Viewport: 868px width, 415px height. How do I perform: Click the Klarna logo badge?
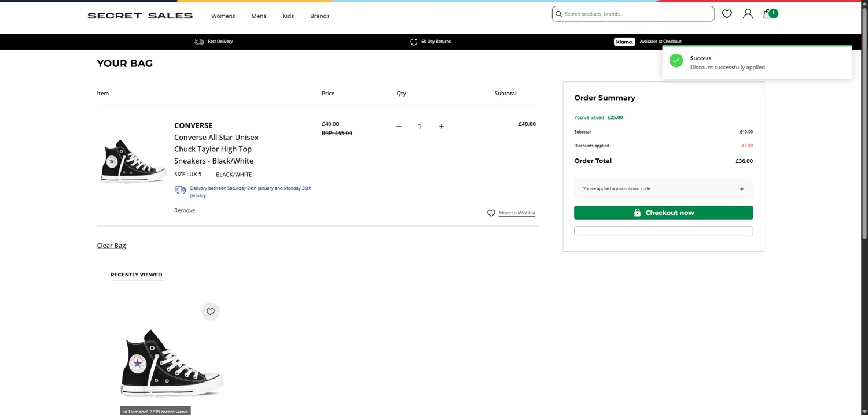(x=624, y=42)
